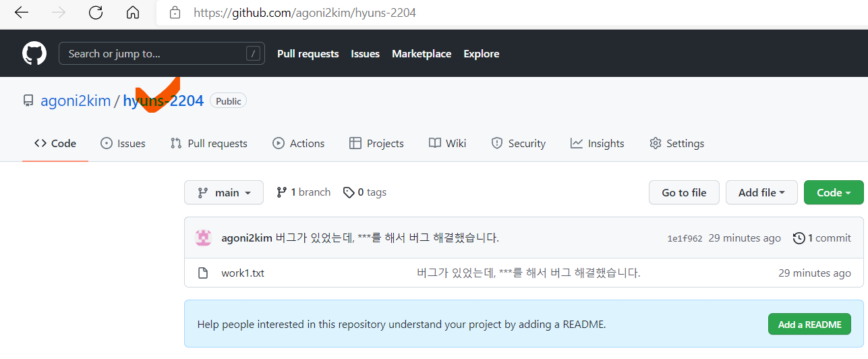The image size is (868, 359).
Task: Switch to the repository Pull requests tab
Action: [208, 143]
